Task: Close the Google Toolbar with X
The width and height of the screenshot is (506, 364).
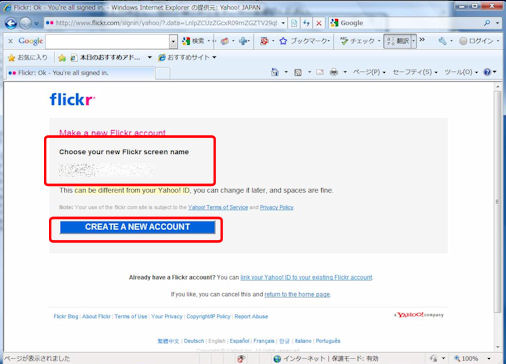Action: [10, 41]
